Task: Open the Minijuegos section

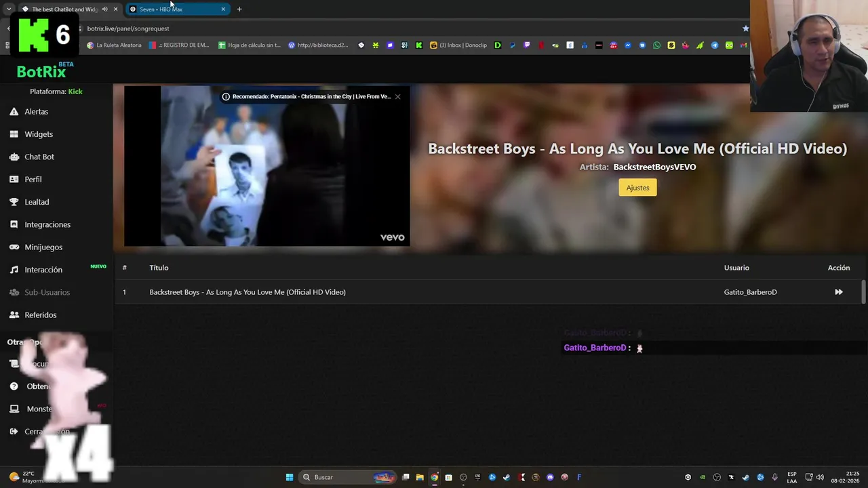Action: [x=43, y=247]
